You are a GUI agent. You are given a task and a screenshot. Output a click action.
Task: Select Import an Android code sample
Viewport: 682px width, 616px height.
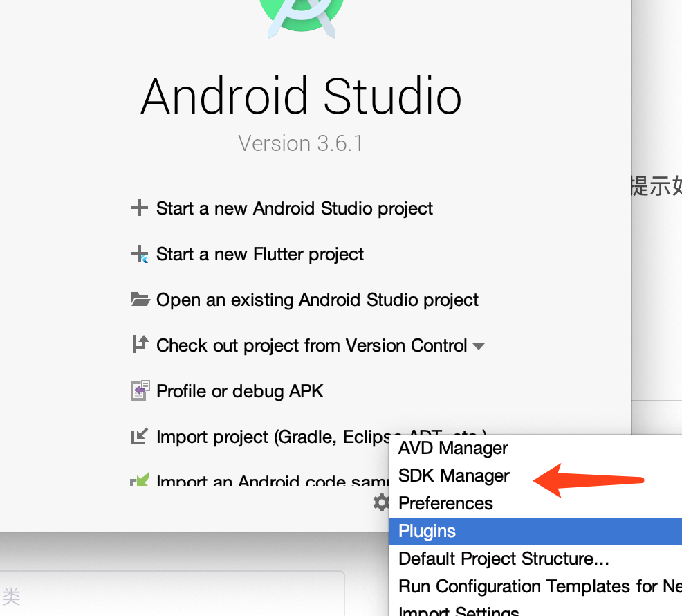pyautogui.click(x=273, y=480)
